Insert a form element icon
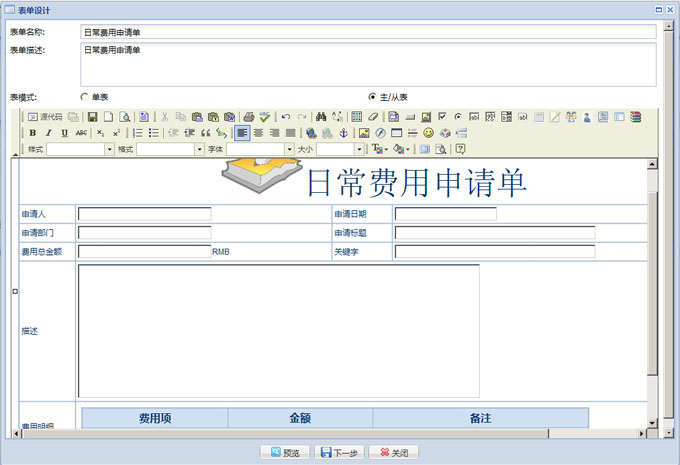The height and width of the screenshot is (465, 680). tap(393, 117)
